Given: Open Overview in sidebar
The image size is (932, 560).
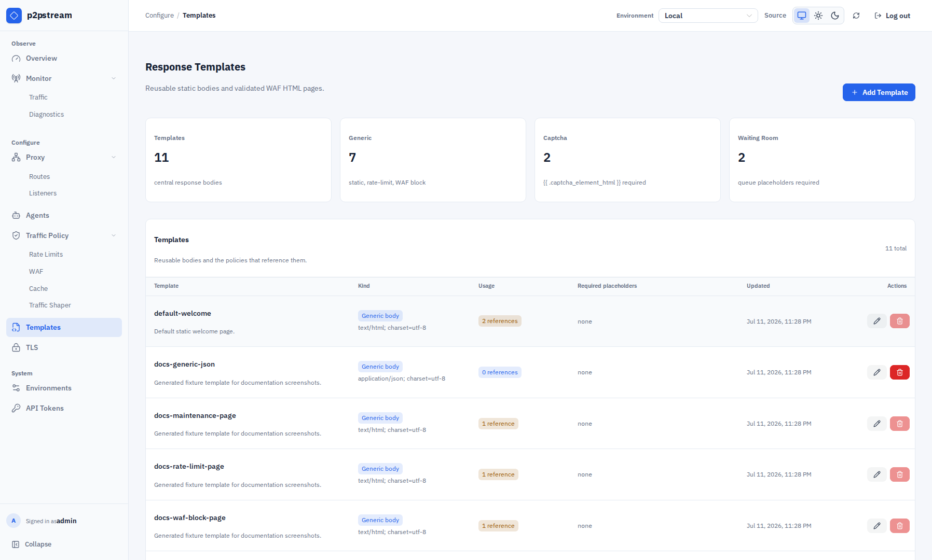Looking at the screenshot, I should pyautogui.click(x=64, y=59).
